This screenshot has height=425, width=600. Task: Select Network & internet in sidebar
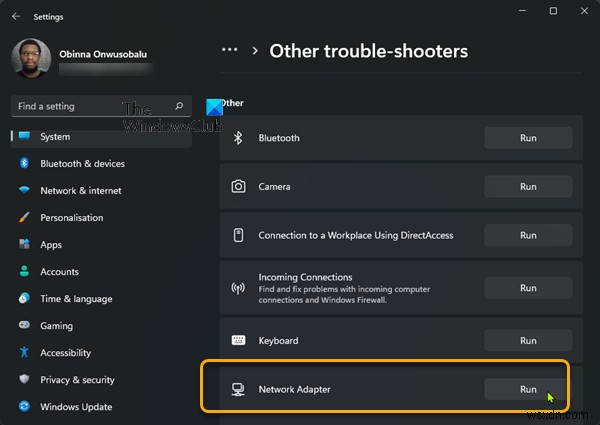(80, 191)
